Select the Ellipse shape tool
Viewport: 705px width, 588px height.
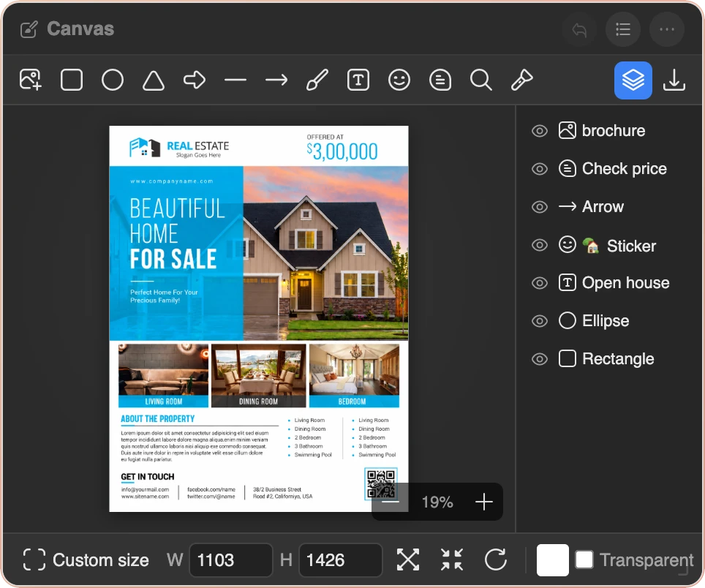coord(113,80)
